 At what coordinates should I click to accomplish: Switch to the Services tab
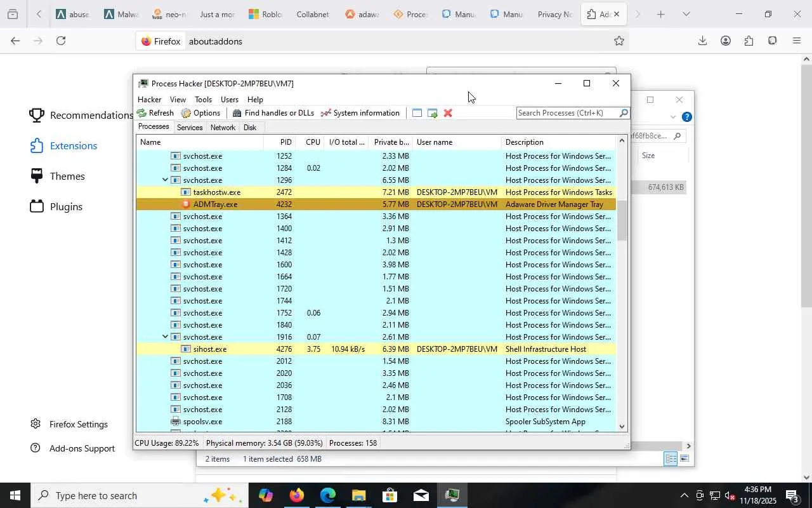point(190,128)
